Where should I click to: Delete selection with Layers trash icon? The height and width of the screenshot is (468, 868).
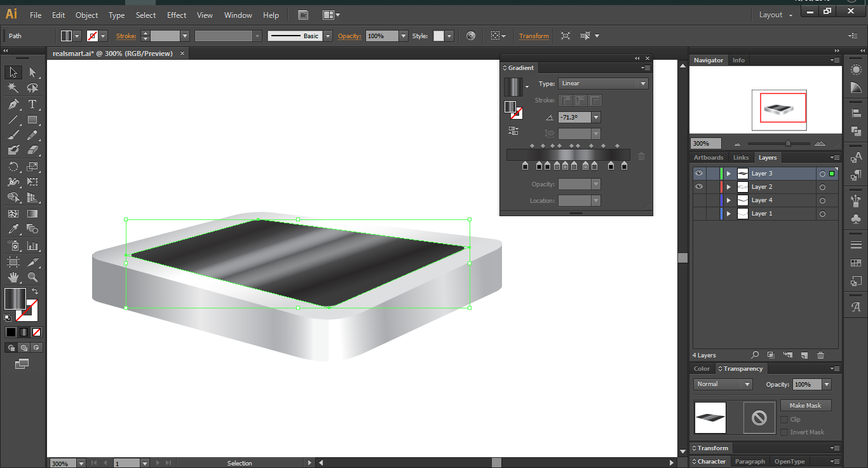[820, 355]
